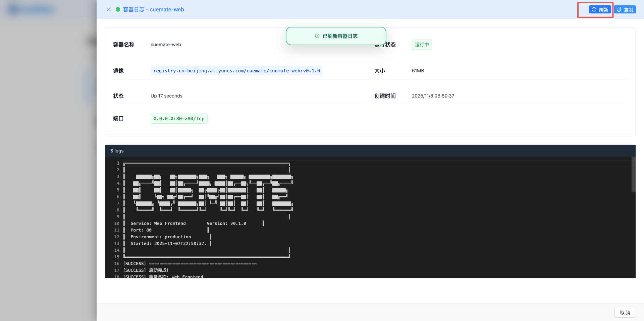Click the dimmed background overlay on left

(47, 168)
